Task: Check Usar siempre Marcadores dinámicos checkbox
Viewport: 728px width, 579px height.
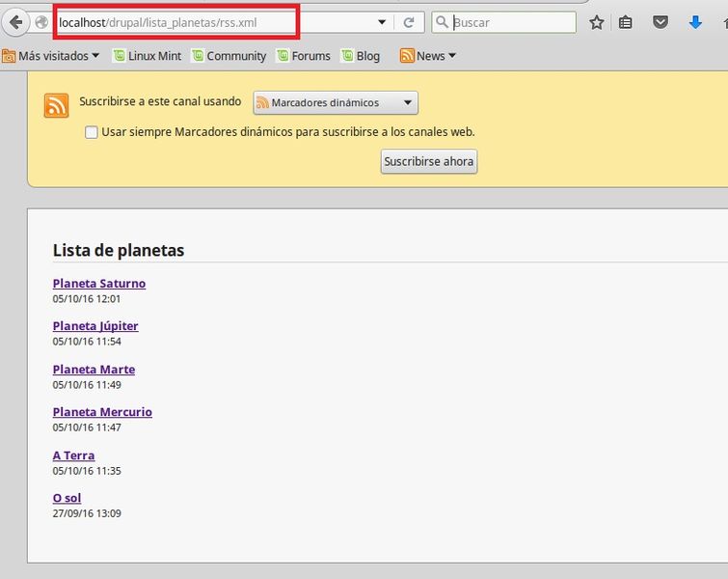Action: pyautogui.click(x=92, y=132)
